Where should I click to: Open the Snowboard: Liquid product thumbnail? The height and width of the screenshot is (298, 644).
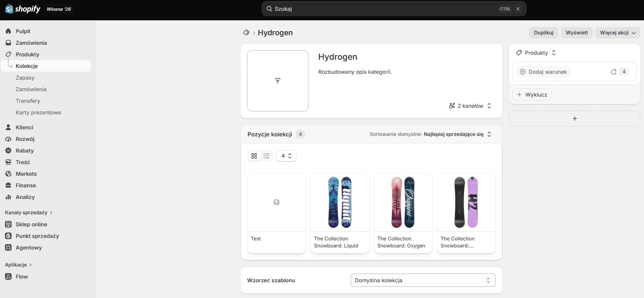pyautogui.click(x=340, y=202)
